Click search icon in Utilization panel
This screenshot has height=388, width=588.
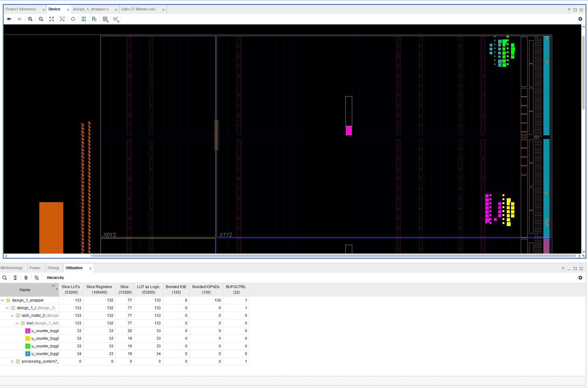click(x=5, y=278)
